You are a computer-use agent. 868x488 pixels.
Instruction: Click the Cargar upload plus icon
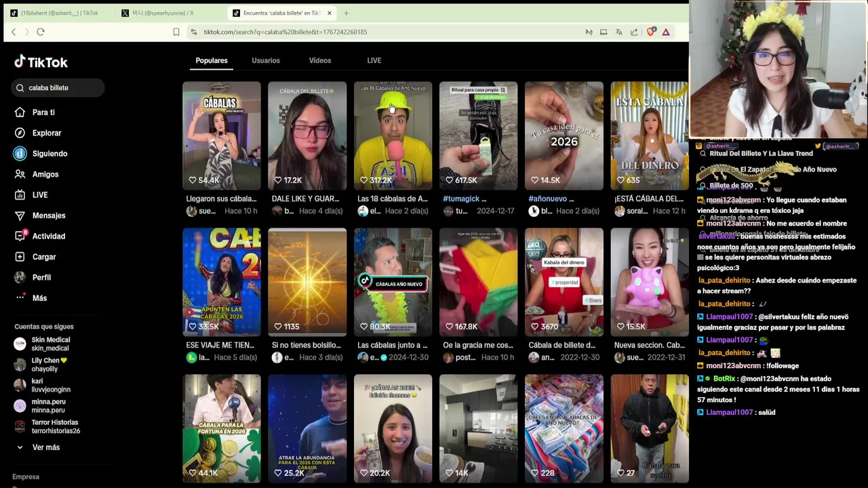click(x=20, y=257)
